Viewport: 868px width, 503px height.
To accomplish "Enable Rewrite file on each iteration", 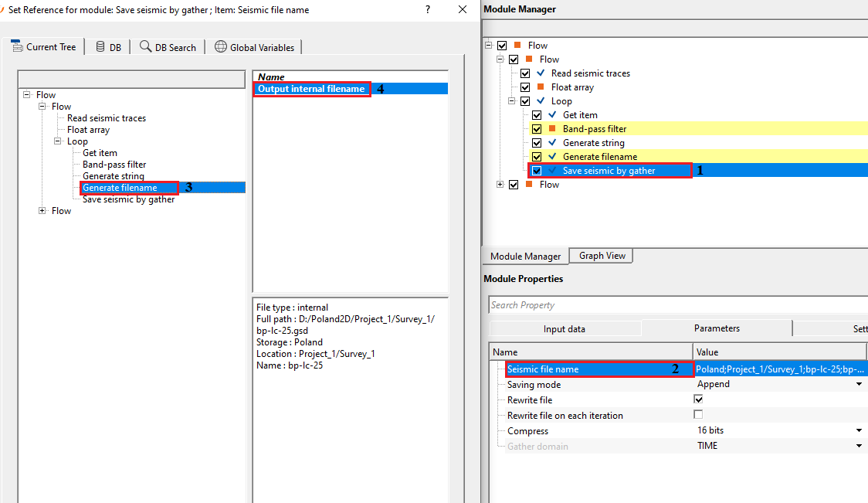I will [x=698, y=415].
